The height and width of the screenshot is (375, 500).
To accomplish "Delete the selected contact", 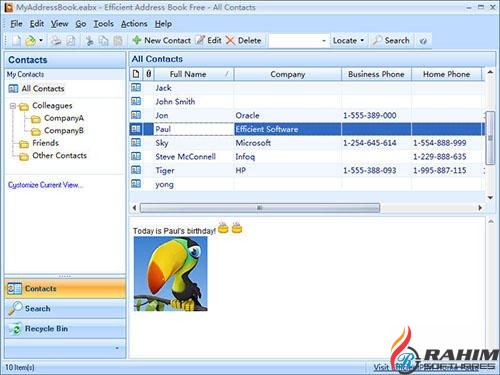I will [244, 41].
